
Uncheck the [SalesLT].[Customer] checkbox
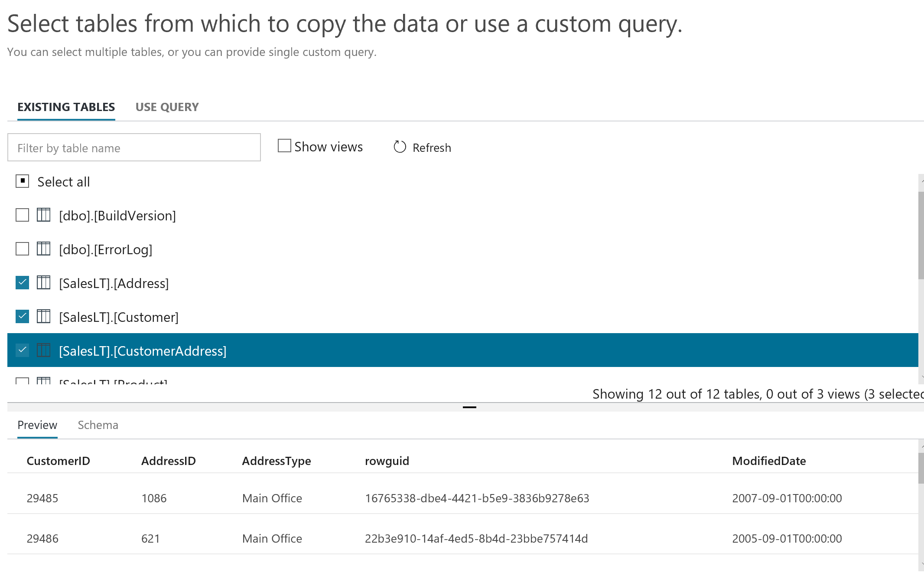tap(22, 317)
